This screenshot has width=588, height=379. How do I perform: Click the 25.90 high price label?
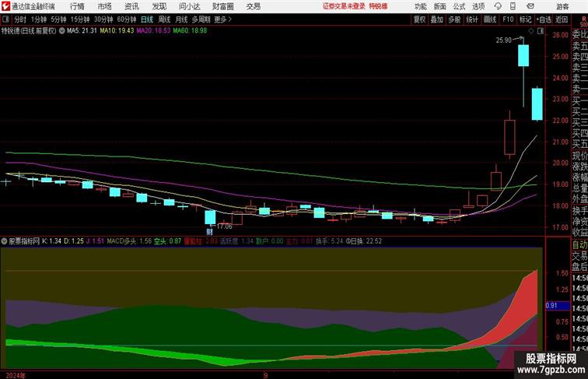pyautogui.click(x=504, y=40)
